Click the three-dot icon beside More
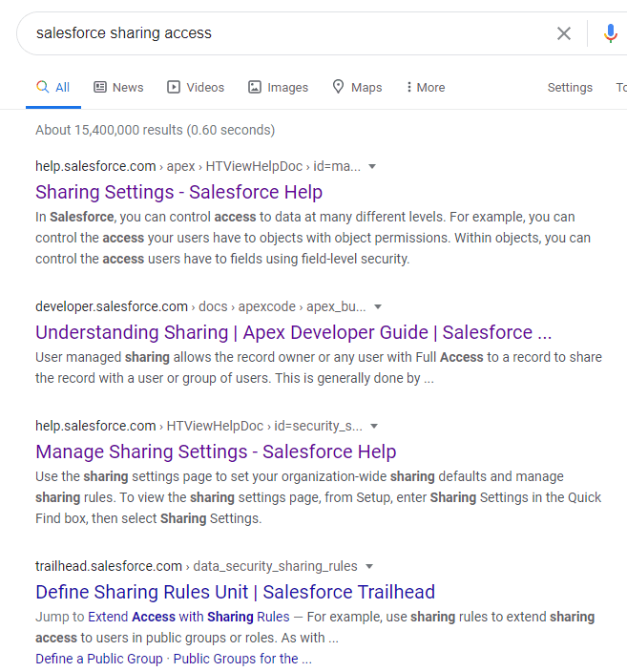This screenshot has height=672, width=627. coord(408,87)
